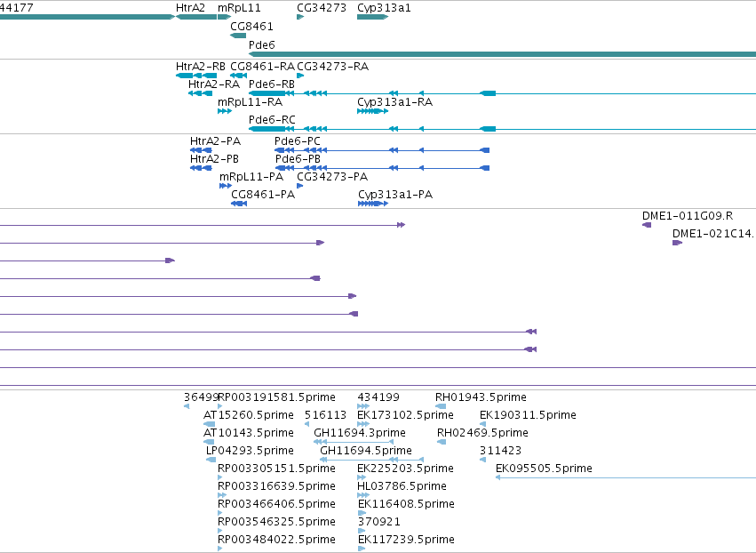756x553 pixels.
Task: Select the Pde6-RB transcript label
Action: [272, 84]
